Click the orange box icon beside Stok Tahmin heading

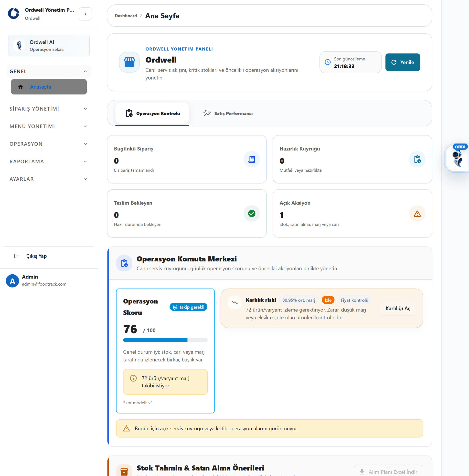point(124,471)
